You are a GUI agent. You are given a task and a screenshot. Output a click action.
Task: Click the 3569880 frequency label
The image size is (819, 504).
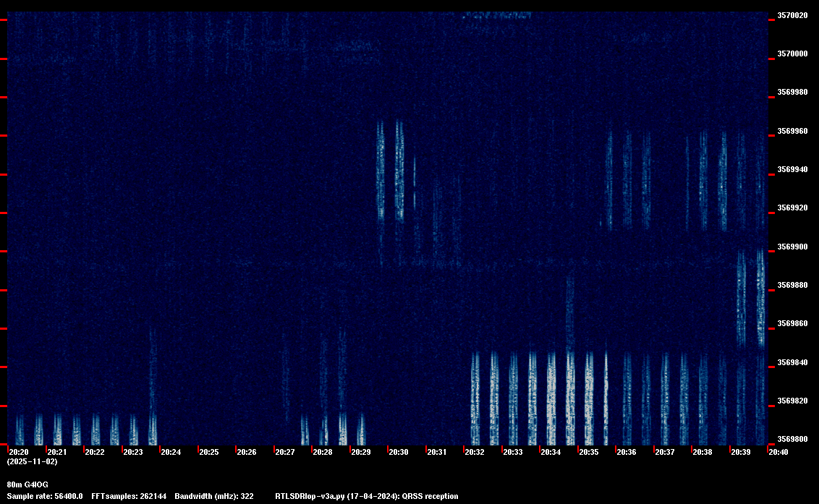point(792,285)
